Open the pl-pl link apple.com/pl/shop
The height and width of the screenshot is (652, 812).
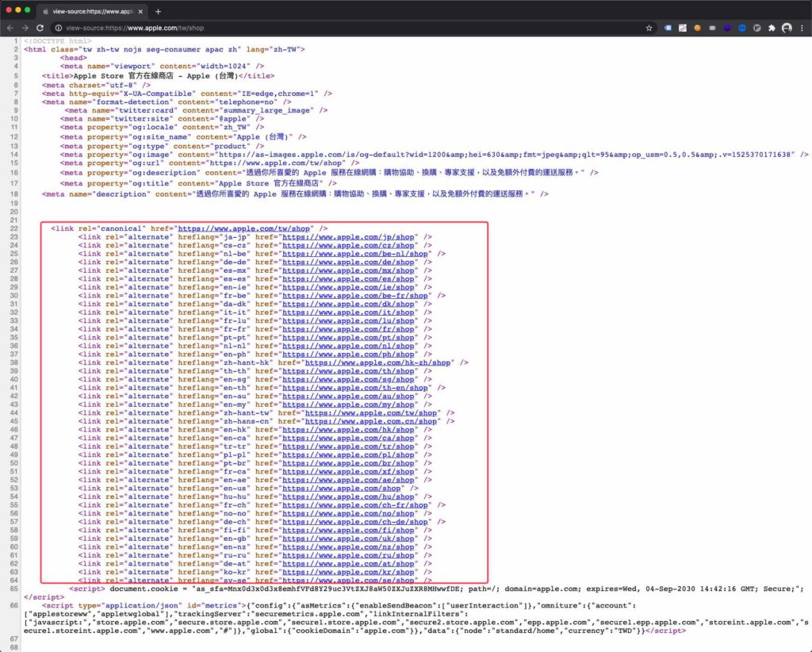pyautogui.click(x=348, y=454)
